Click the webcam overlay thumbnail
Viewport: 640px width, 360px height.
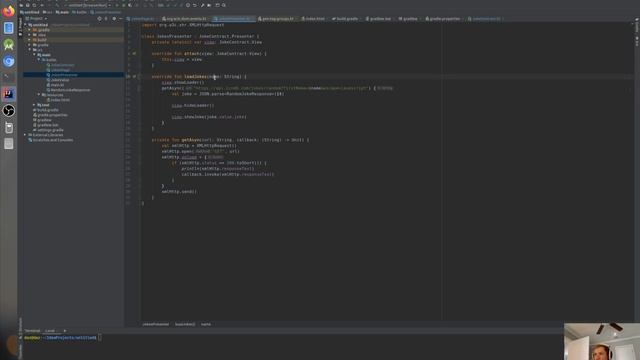point(602,342)
